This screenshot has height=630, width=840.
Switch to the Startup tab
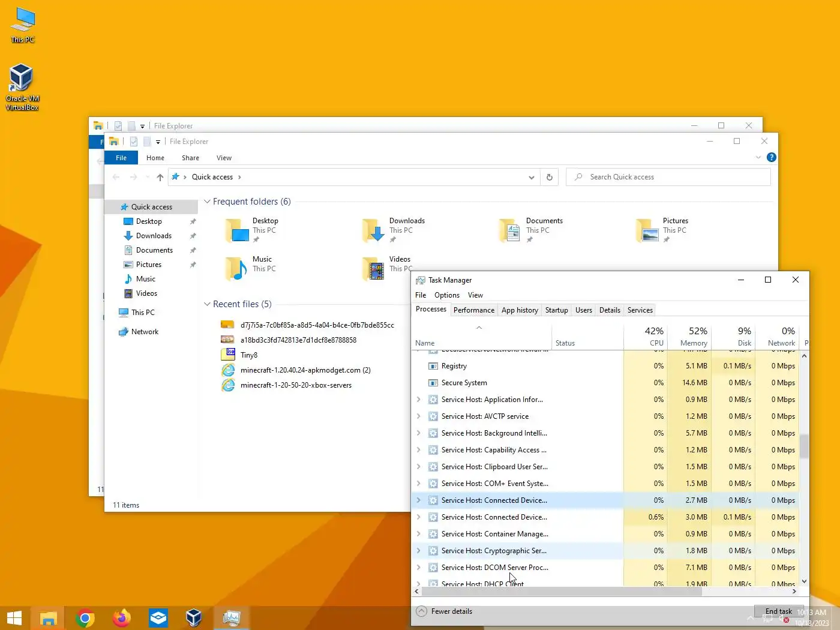click(556, 310)
